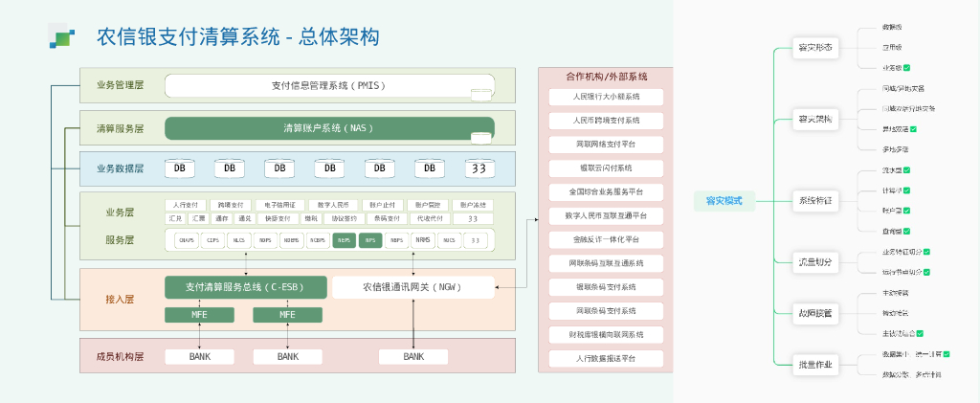The image size is (980, 403).
Task: Click the 账户止付 business box
Action: (x=383, y=205)
